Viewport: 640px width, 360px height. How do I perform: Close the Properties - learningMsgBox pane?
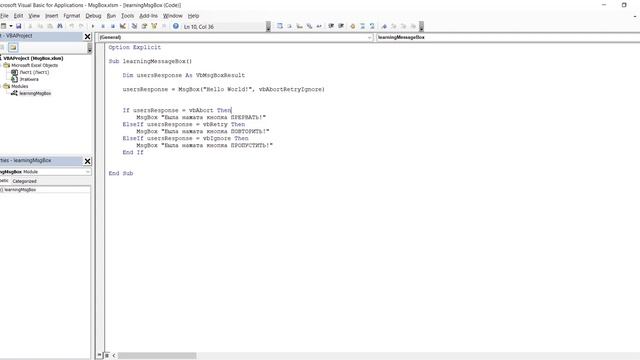87,161
